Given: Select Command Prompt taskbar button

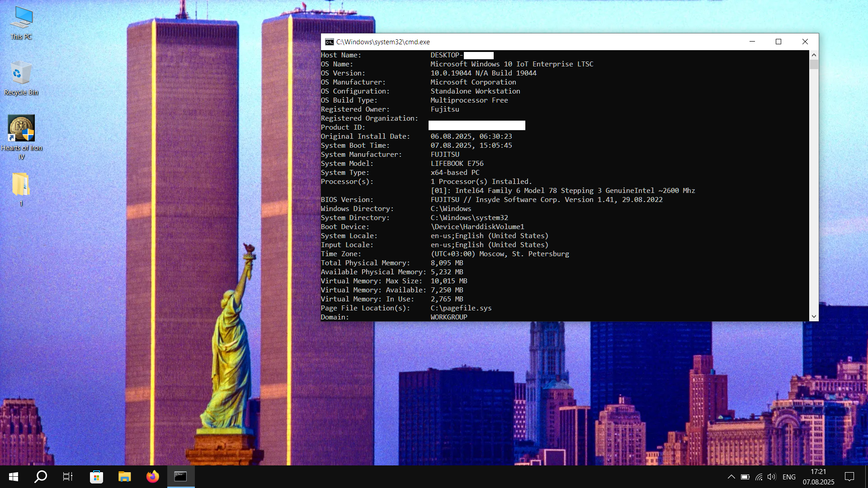Looking at the screenshot, I should pos(181,477).
